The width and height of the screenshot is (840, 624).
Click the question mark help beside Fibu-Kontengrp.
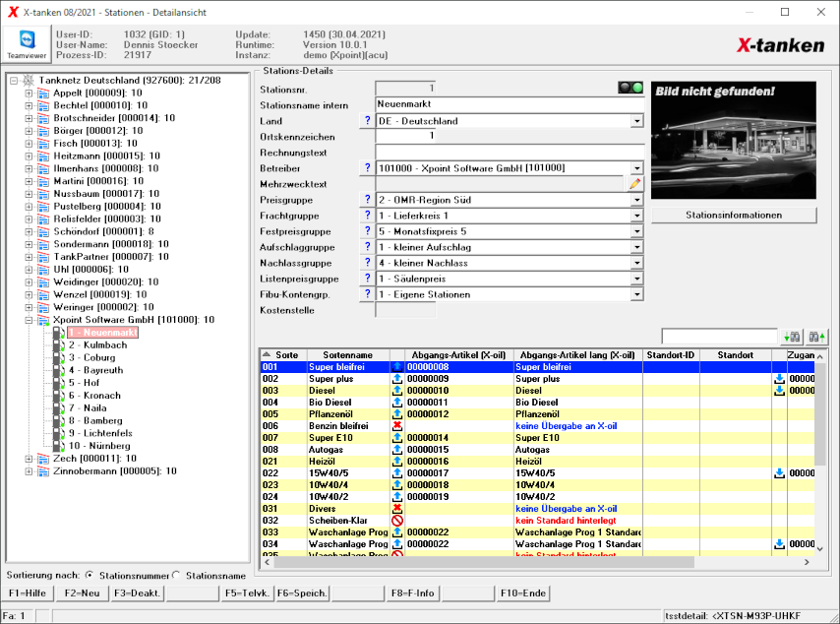(367, 293)
